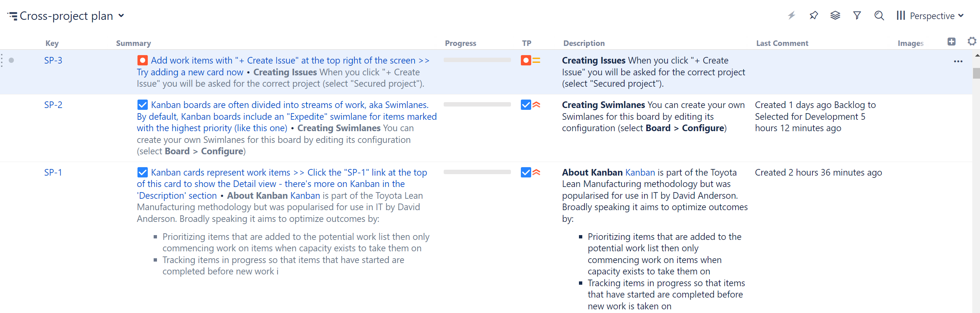Click the add column plus icon
980x313 pixels.
(951, 42)
